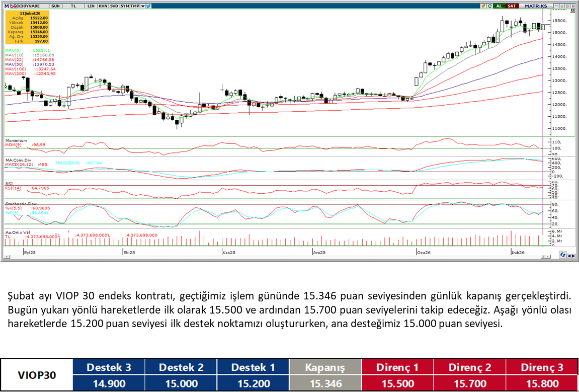Image resolution: width=579 pixels, height=392 pixels.
Task: Click the chart symbol icon beside X30YVADE
Action: point(15,6)
